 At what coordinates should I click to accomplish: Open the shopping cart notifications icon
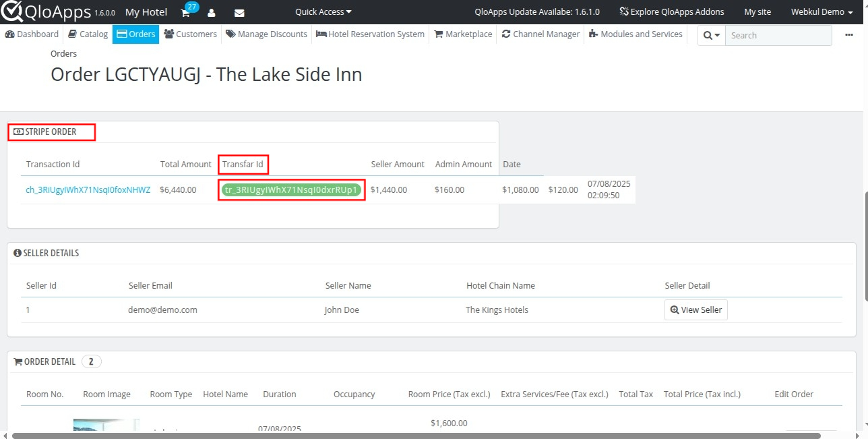click(185, 13)
